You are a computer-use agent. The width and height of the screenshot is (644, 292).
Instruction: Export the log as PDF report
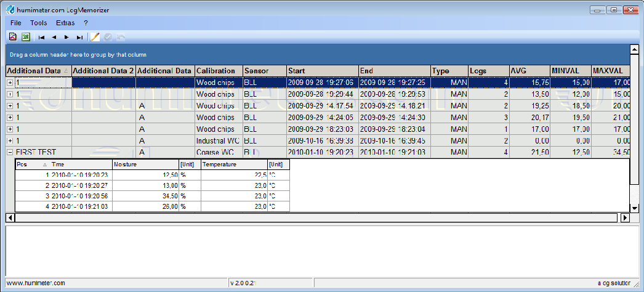(13, 37)
